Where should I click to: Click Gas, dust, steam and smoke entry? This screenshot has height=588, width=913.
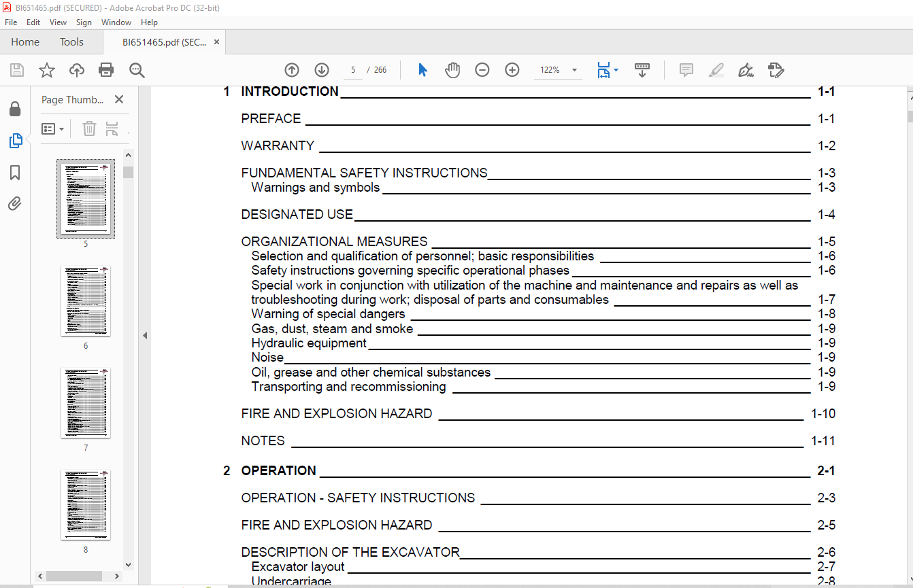point(332,329)
